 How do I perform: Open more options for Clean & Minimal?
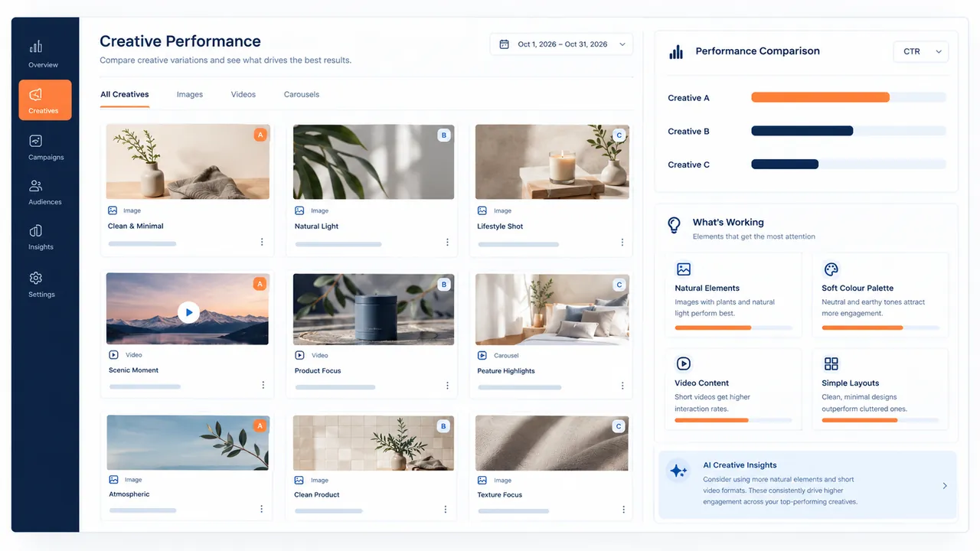pyautogui.click(x=262, y=242)
